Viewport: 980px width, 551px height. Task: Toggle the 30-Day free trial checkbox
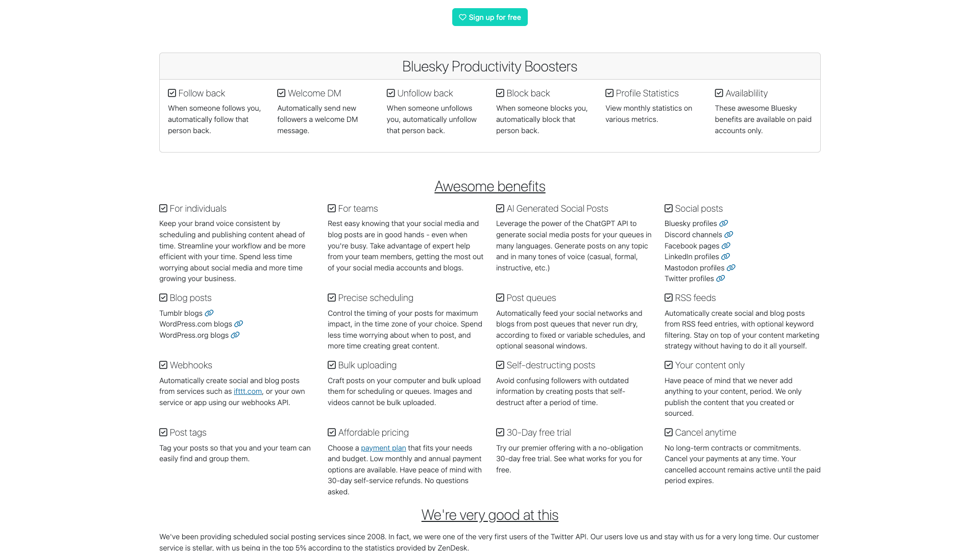[500, 432]
